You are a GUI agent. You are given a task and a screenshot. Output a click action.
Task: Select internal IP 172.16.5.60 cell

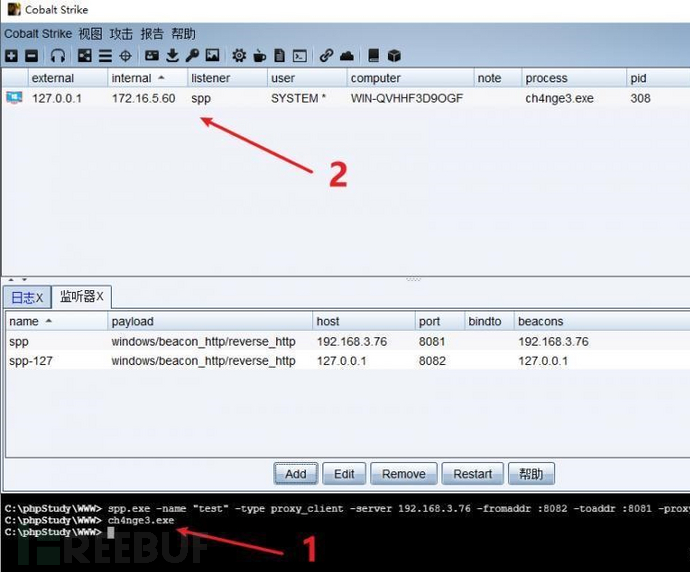point(143,98)
